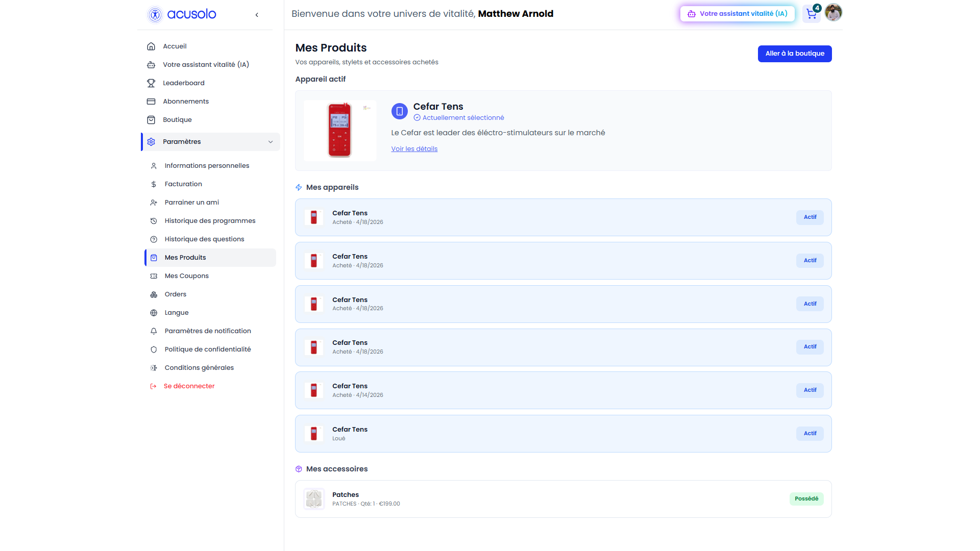Click the Mes Coupons ticket icon
This screenshot has width=980, height=551.
click(x=154, y=276)
